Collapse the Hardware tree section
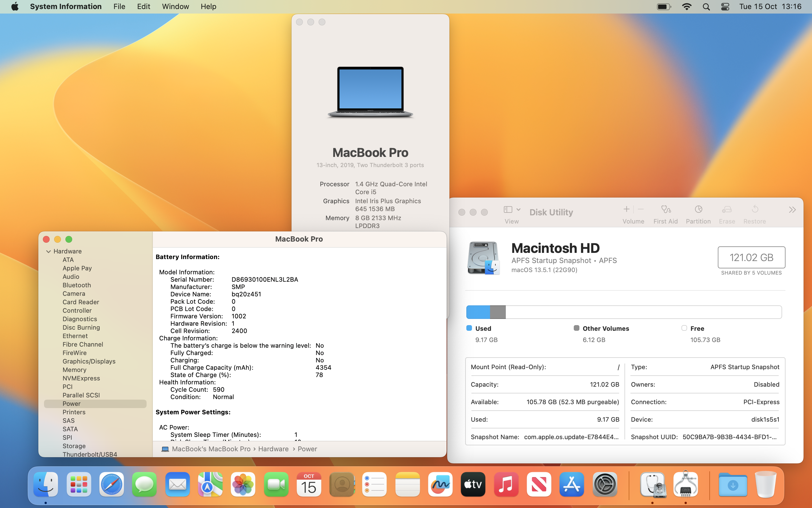This screenshot has height=508, width=812. [48, 251]
